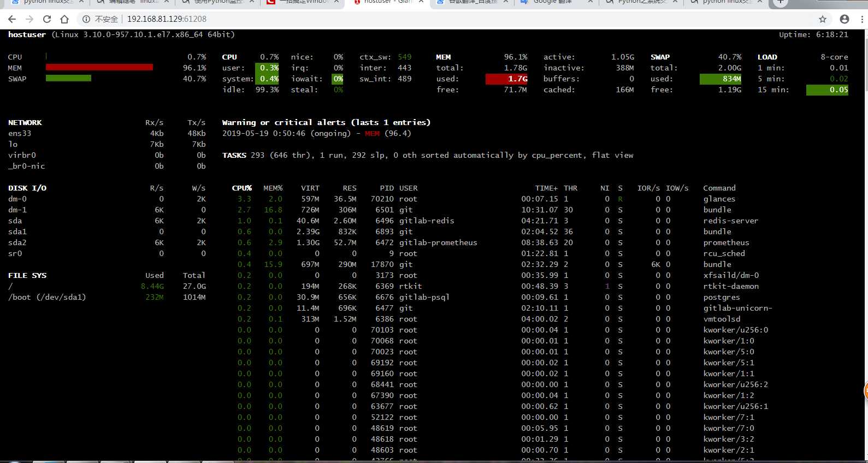The height and width of the screenshot is (463, 868).
Task: Click the red MEM alert label
Action: [372, 133]
